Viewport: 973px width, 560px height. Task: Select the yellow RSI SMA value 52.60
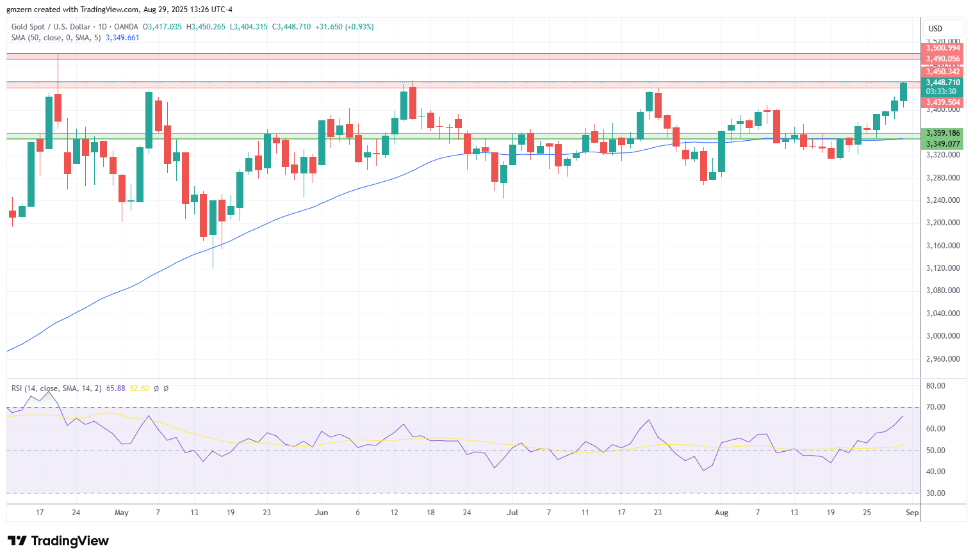click(x=139, y=388)
